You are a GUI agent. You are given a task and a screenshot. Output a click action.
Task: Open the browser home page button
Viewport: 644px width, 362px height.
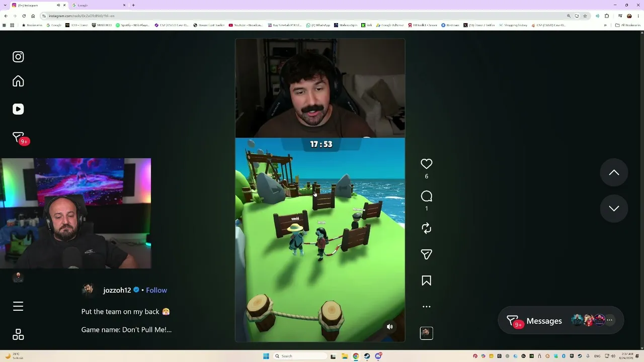point(33,16)
